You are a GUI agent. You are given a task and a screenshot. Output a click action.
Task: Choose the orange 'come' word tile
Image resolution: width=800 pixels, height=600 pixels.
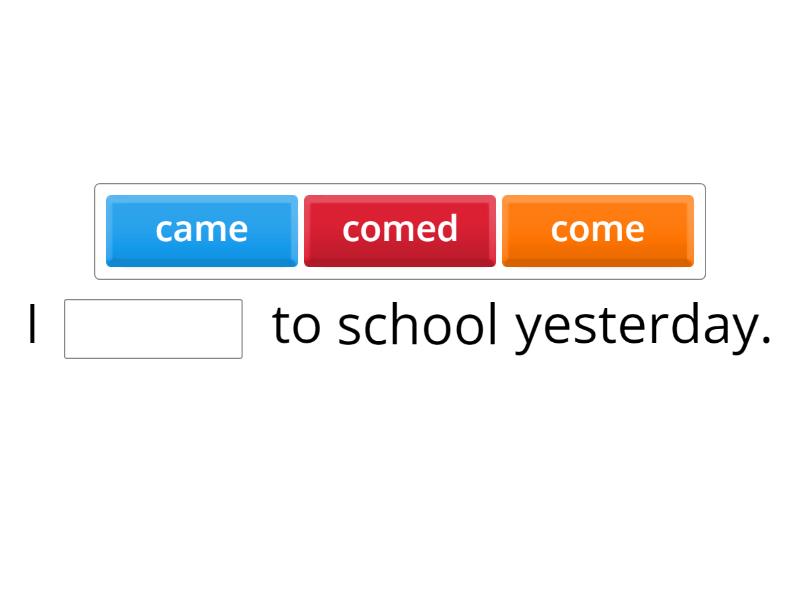tap(598, 230)
